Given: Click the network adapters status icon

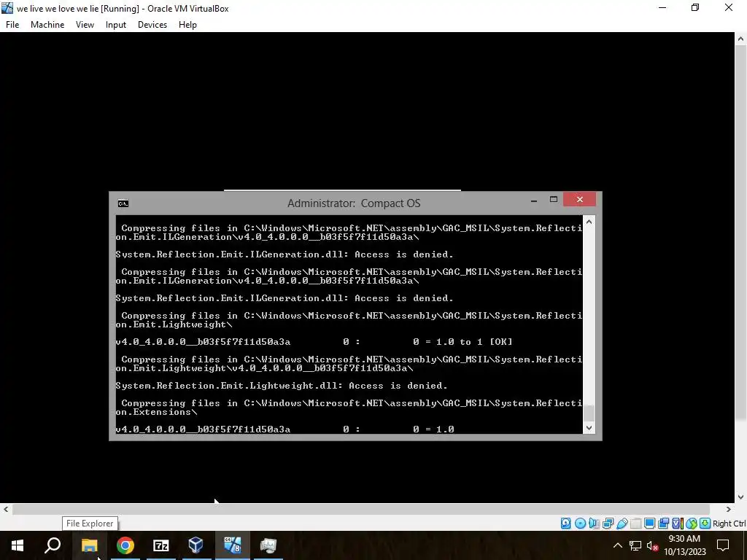Looking at the screenshot, I should 608,524.
